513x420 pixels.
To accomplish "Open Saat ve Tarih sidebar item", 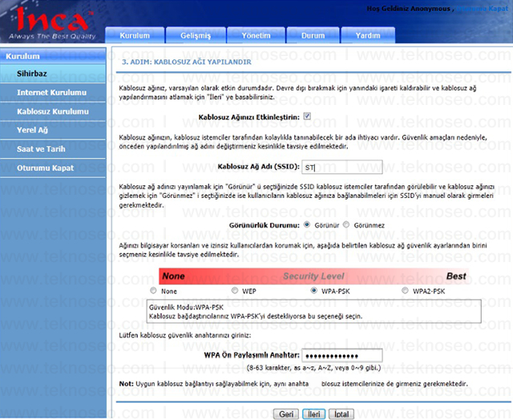I will 53,149.
